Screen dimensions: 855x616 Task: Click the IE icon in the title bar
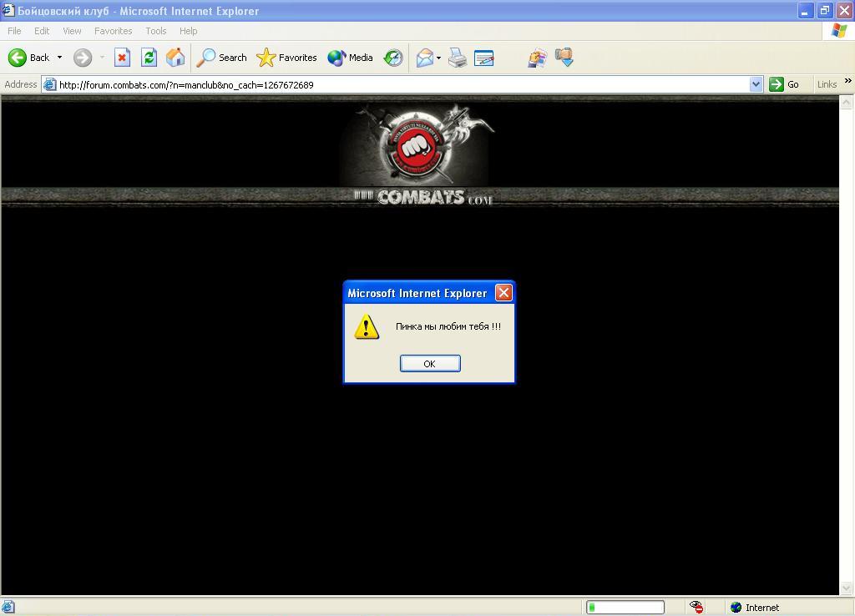pyautogui.click(x=8, y=10)
